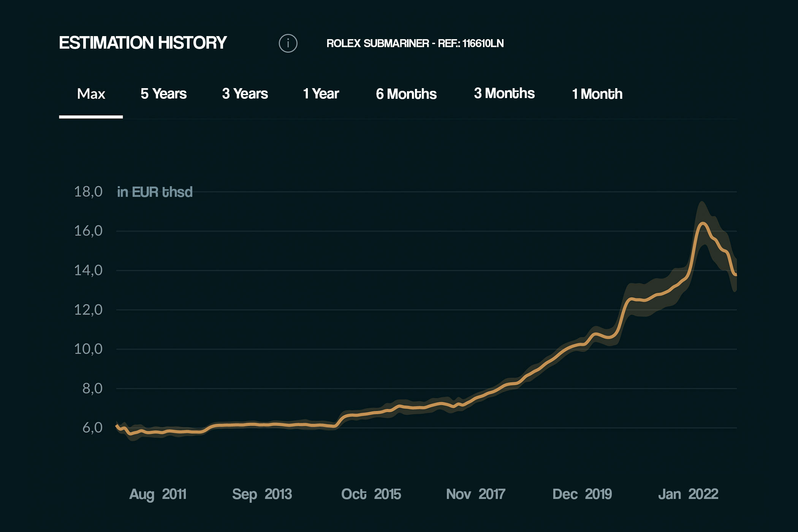Screen dimensions: 798x532
Task: Choose the 6 Months range tab
Action: pos(406,94)
